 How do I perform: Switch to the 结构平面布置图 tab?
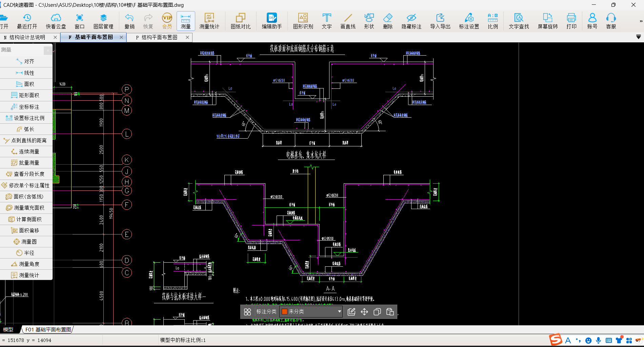click(159, 37)
